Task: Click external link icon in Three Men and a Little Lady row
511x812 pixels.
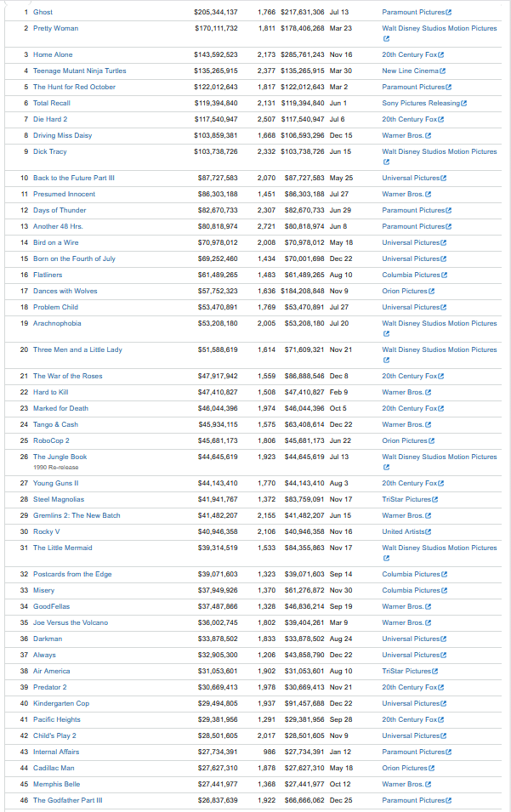Action: [x=386, y=361]
